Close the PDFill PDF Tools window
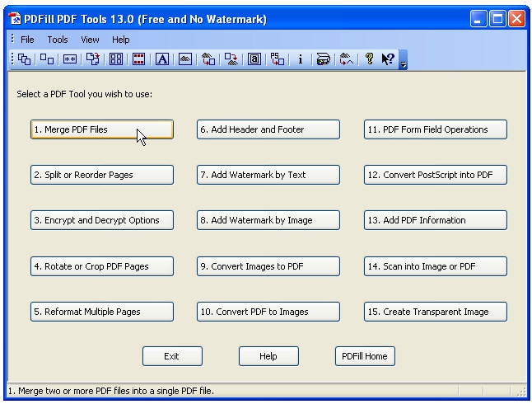The height and width of the screenshot is (404, 532). coord(516,19)
